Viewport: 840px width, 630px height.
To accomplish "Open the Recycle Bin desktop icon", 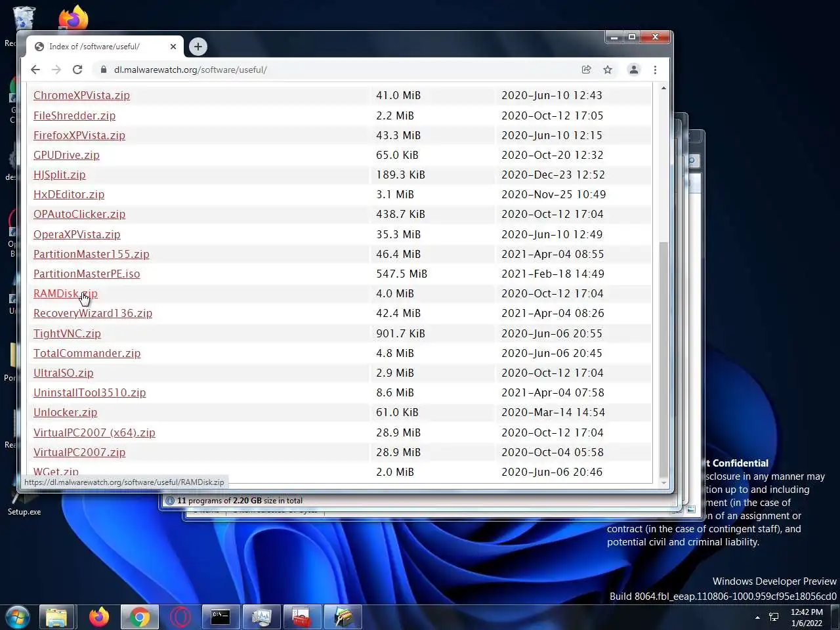I will pyautogui.click(x=24, y=18).
